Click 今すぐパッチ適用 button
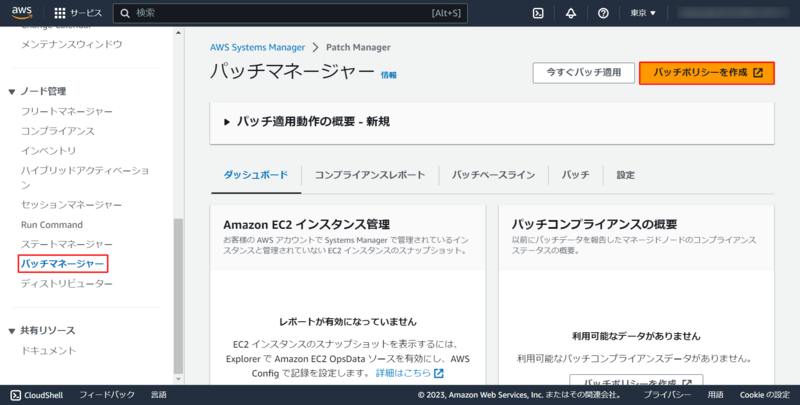Viewport: 800px width, 405px height. tap(584, 73)
